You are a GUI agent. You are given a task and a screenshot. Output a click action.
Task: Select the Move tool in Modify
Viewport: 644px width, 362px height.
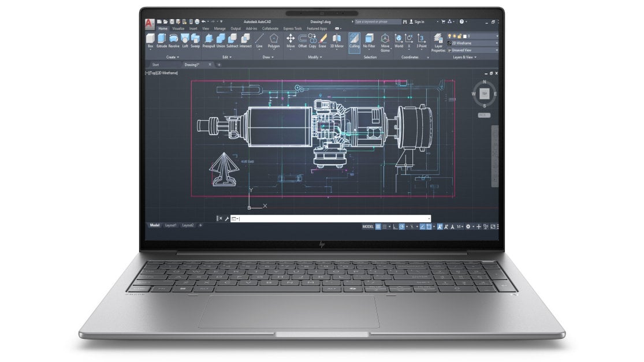291,39
